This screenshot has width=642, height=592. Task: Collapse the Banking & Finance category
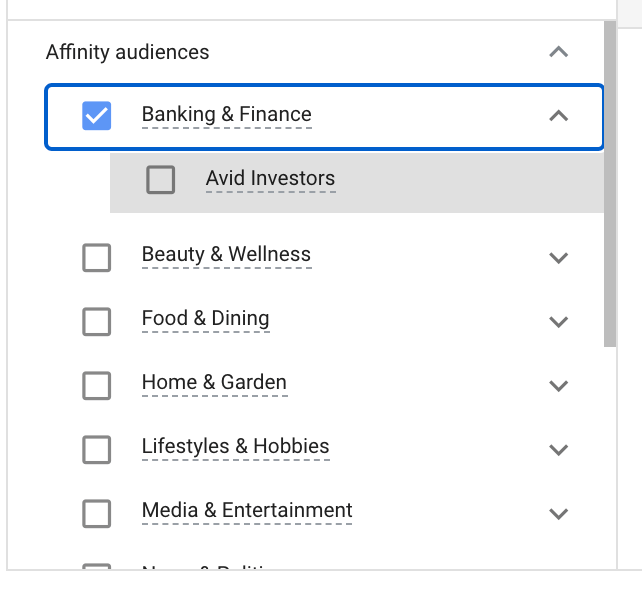point(559,116)
